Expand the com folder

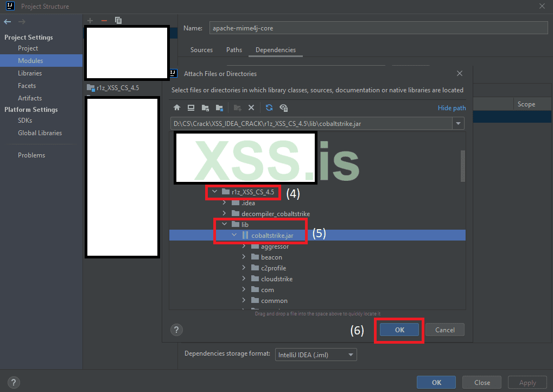tap(244, 289)
